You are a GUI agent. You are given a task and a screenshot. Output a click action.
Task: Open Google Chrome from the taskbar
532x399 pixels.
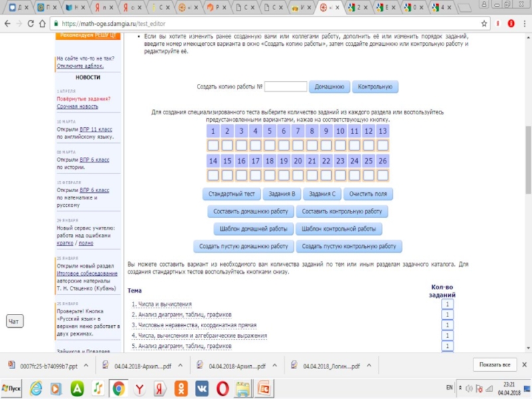point(118,388)
